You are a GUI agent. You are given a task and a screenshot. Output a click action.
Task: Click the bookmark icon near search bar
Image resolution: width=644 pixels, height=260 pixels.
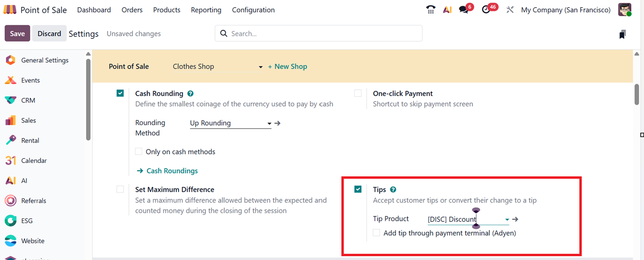tap(622, 34)
